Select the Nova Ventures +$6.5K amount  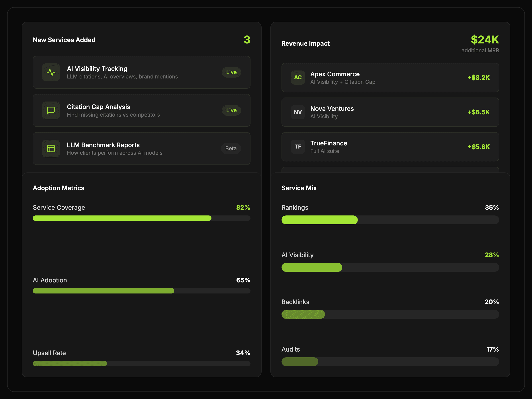(478, 112)
